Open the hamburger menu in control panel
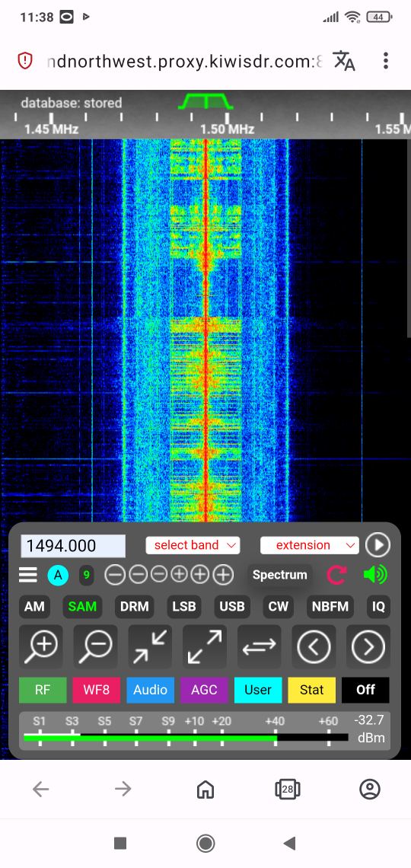 (28, 575)
